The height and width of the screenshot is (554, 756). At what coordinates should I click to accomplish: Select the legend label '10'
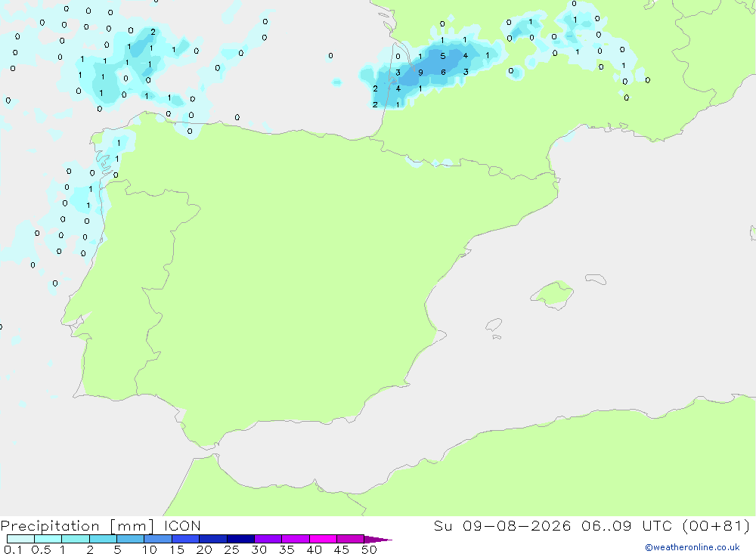[x=150, y=549]
